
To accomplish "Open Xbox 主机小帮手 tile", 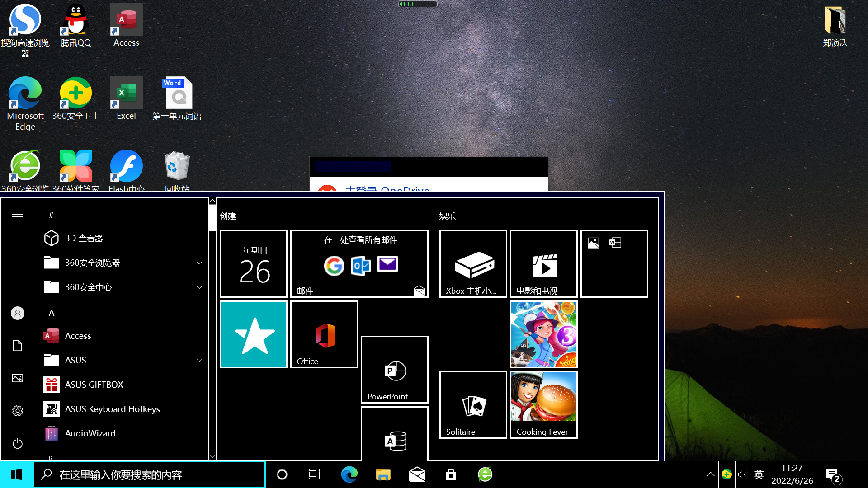I will click(x=473, y=264).
